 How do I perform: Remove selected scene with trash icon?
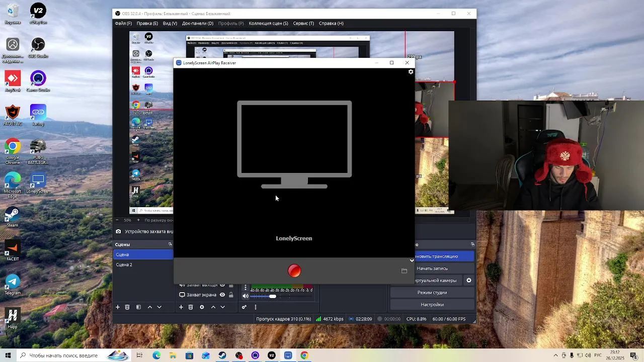[127, 307]
